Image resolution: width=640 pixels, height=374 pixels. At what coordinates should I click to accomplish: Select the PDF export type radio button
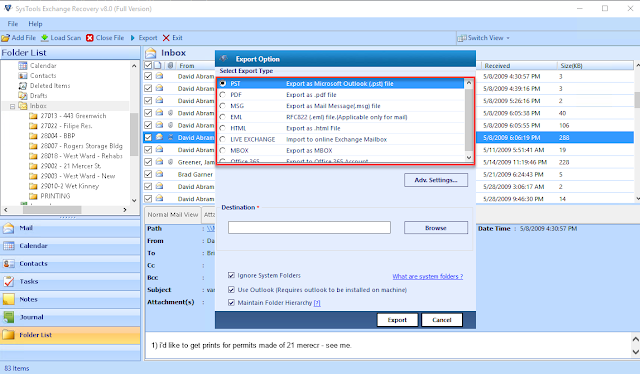(x=223, y=95)
